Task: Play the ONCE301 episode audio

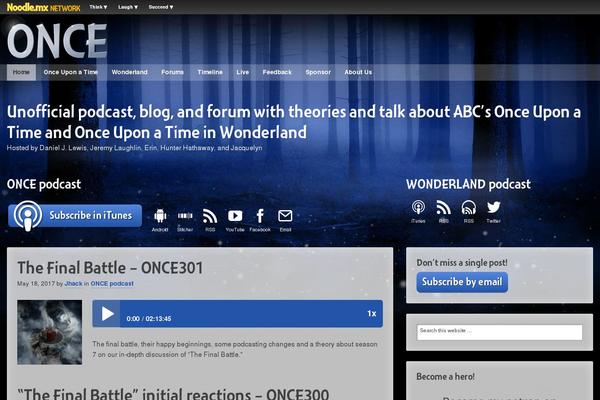Action: (x=107, y=314)
